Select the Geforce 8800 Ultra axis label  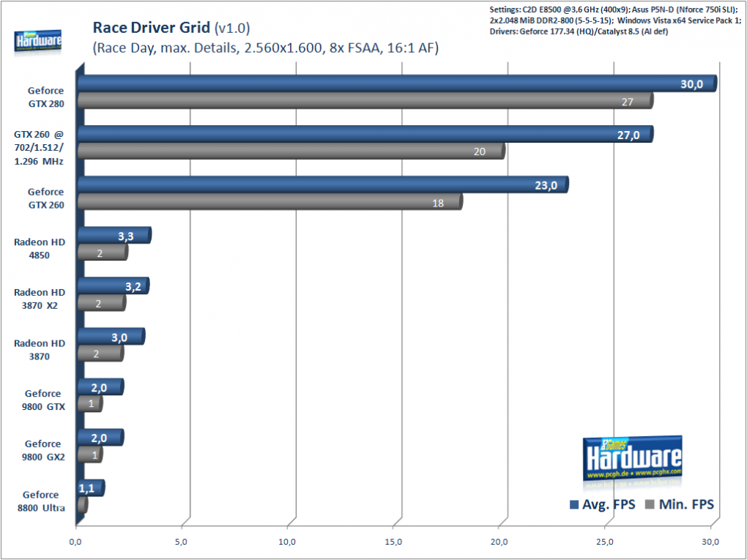click(x=42, y=501)
